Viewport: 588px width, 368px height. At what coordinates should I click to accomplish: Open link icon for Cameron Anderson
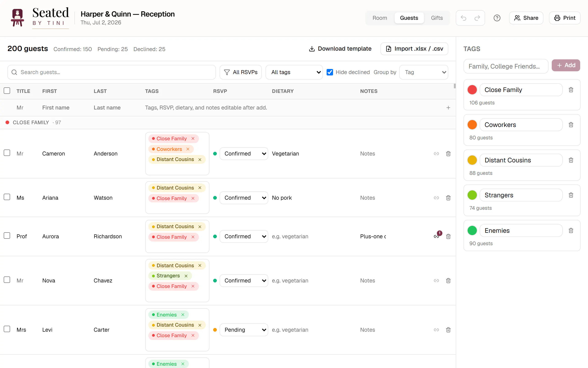point(436,154)
